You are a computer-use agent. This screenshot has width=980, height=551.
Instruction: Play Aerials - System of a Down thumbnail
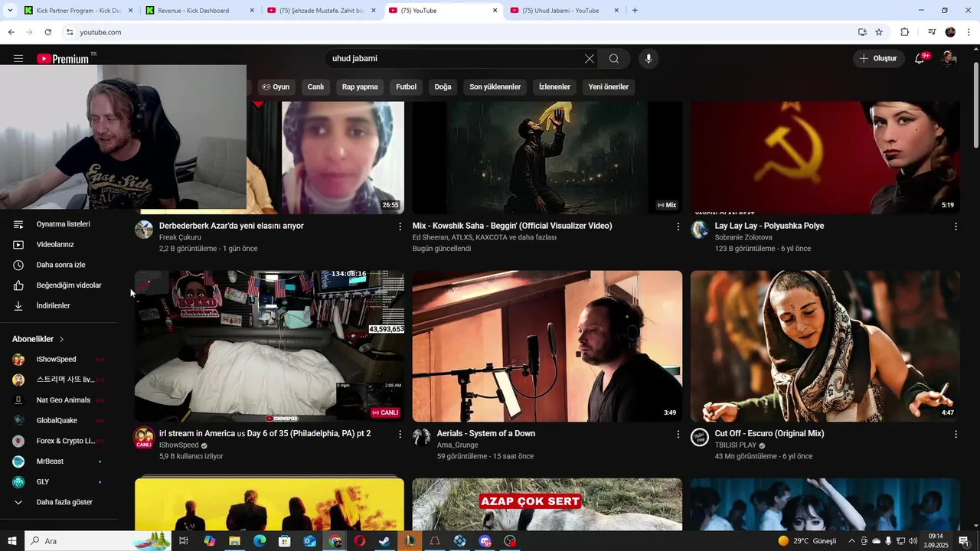[x=547, y=346]
